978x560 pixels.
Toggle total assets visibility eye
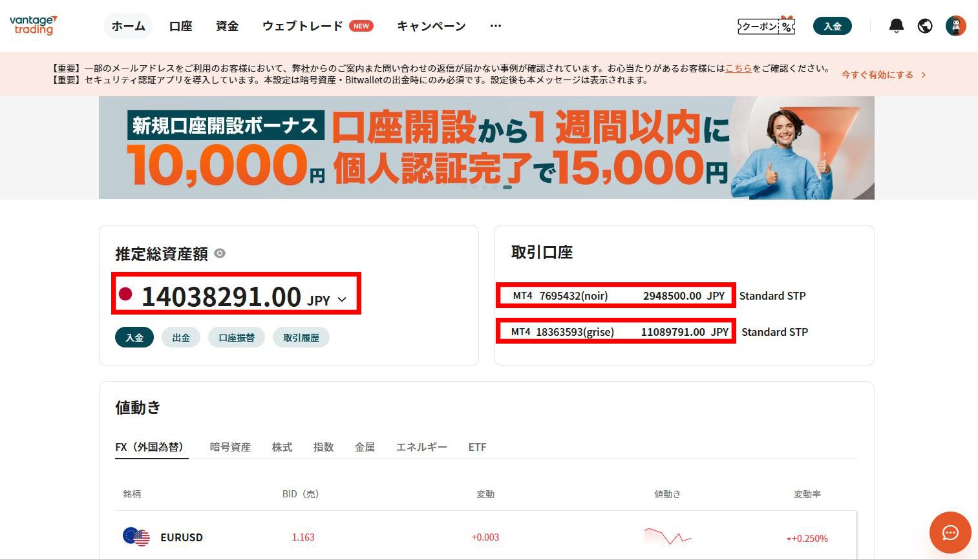pyautogui.click(x=220, y=253)
